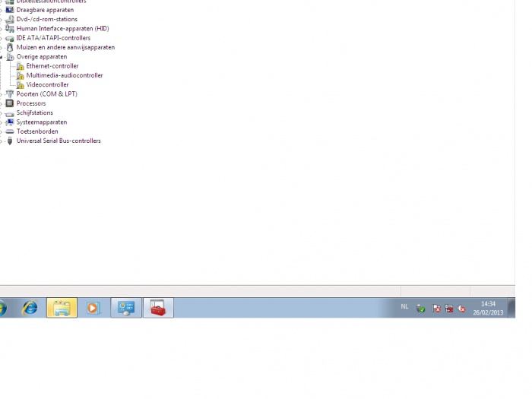Image resolution: width=532 pixels, height=399 pixels.
Task: Launch Windows Media Player from taskbar
Action: tap(93, 308)
